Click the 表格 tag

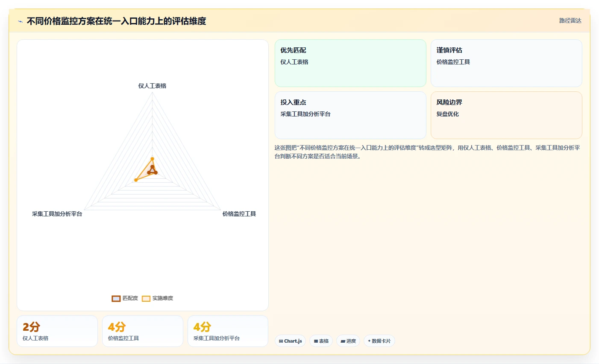coord(321,341)
